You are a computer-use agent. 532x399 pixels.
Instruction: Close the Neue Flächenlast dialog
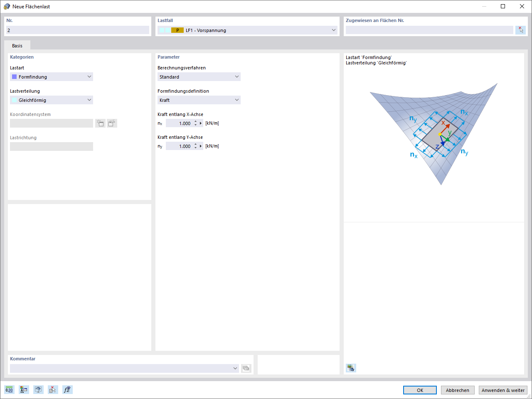tap(522, 6)
